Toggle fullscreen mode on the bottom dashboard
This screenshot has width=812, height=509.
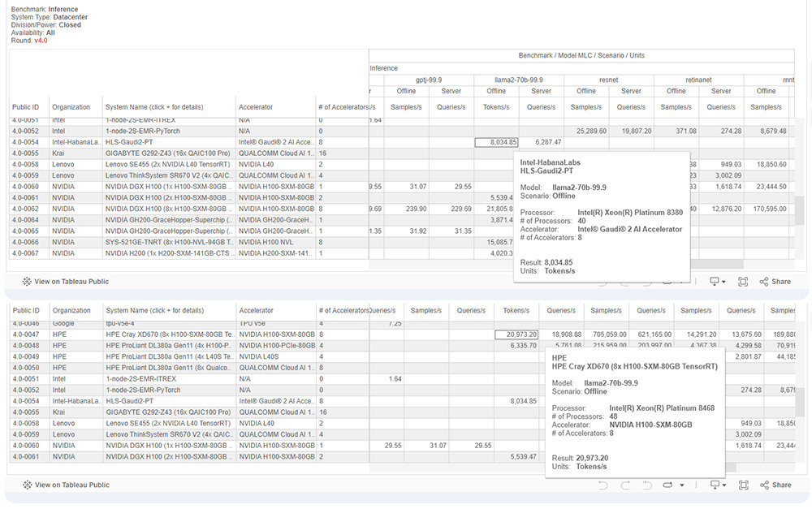pos(743,485)
